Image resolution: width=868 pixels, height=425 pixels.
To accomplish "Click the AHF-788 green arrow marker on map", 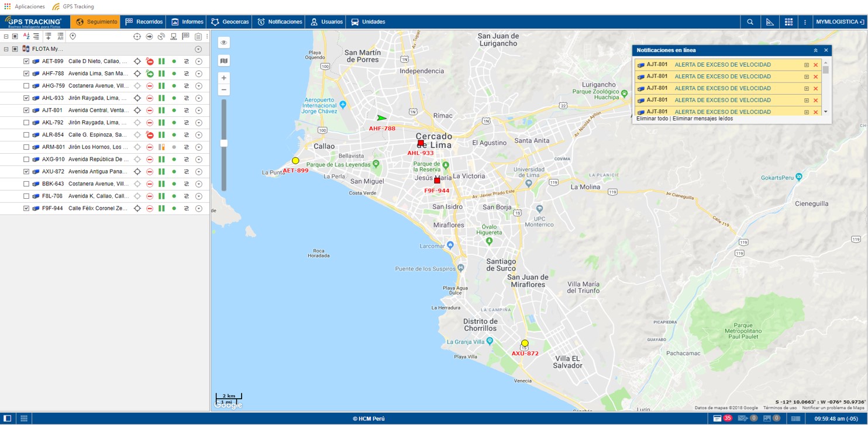I will pyautogui.click(x=381, y=118).
